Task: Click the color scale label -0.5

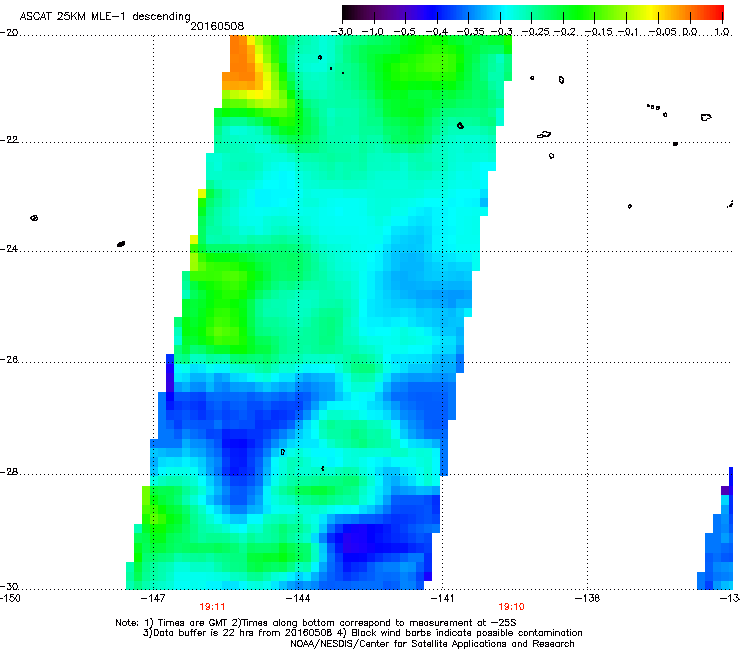Action: [404, 32]
